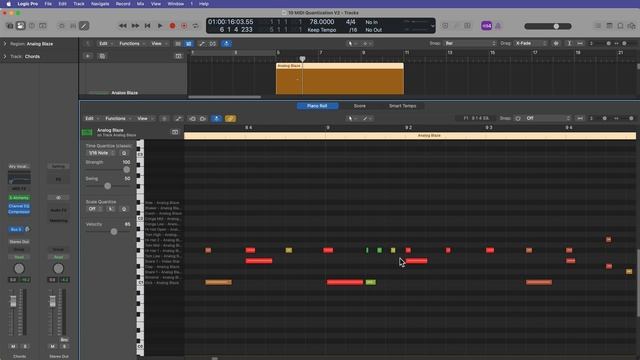Viewport: 640px width, 360px height.
Task: Open the Piano Roll Functions menu
Action: pyautogui.click(x=118, y=118)
